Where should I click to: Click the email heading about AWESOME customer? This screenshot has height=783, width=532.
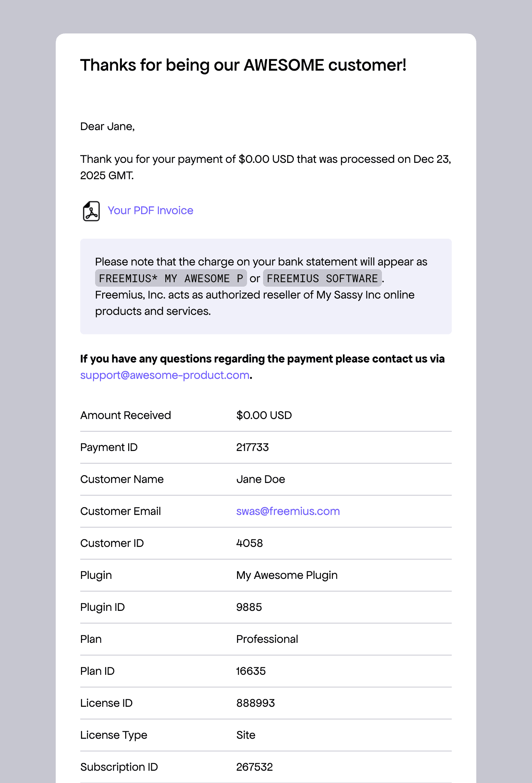point(243,65)
